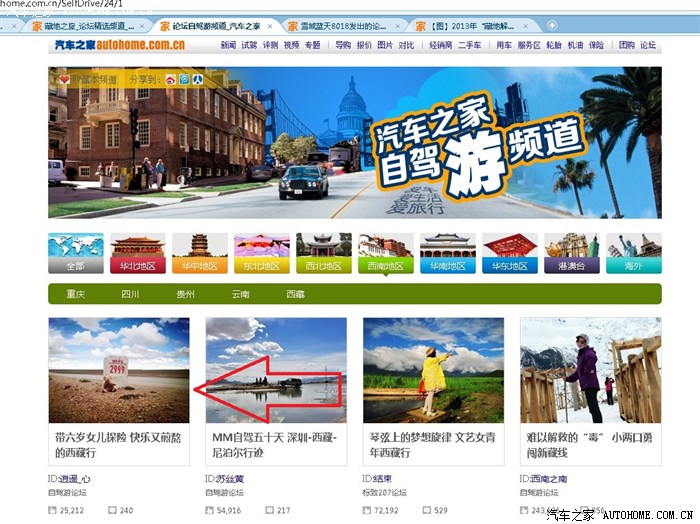This screenshot has height=524, width=700.
Task: Select 四川 in the green province bar
Action: click(x=130, y=295)
